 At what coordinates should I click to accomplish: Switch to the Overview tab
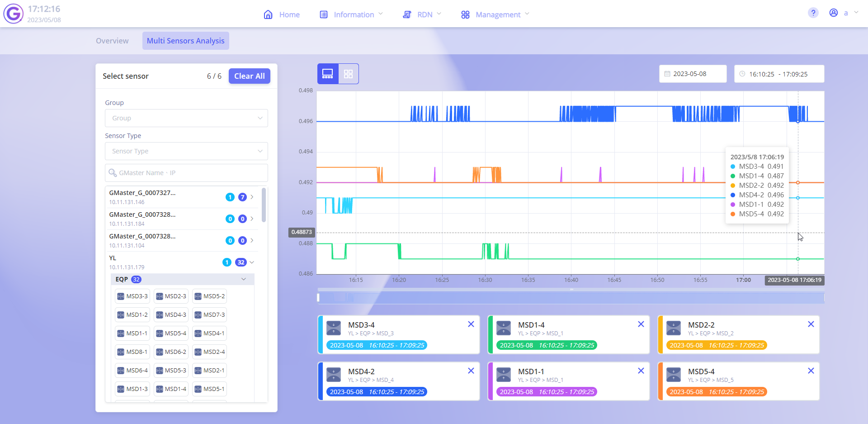[x=112, y=41]
